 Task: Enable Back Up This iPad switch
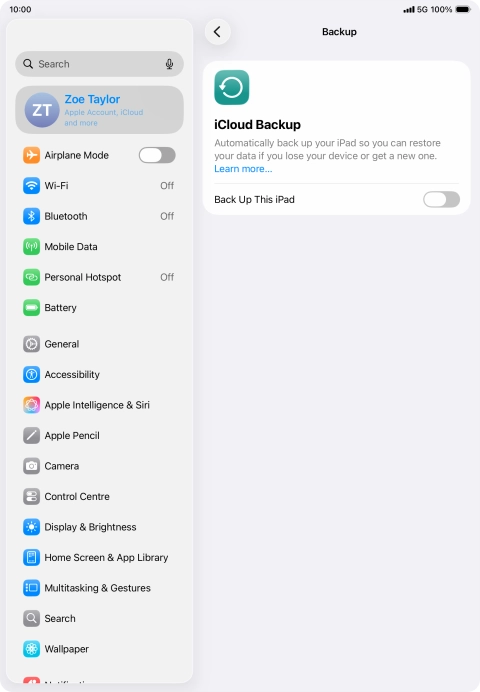point(441,199)
